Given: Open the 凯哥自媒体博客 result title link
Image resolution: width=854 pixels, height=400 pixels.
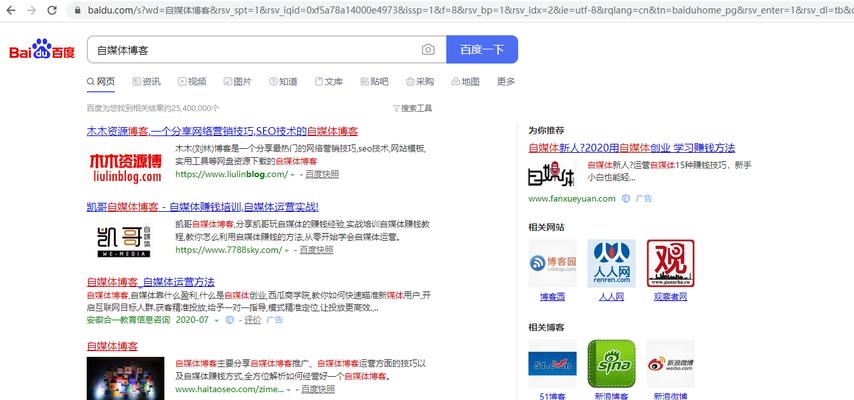Looking at the screenshot, I should 203,207.
